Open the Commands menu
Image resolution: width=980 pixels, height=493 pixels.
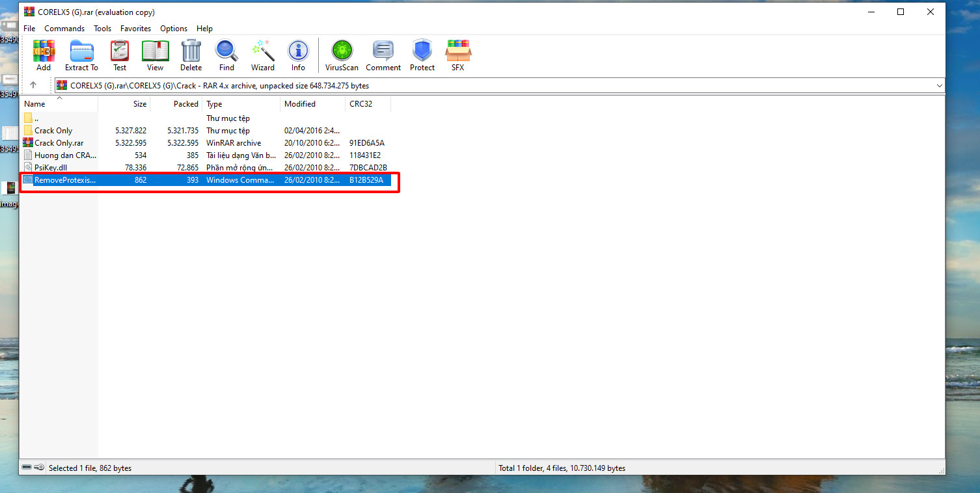64,29
